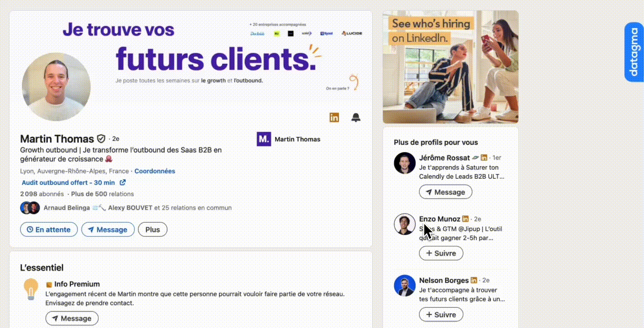Click LinkedIn badge beside Nelson Borges
Image resolution: width=644 pixels, height=328 pixels.
(474, 280)
